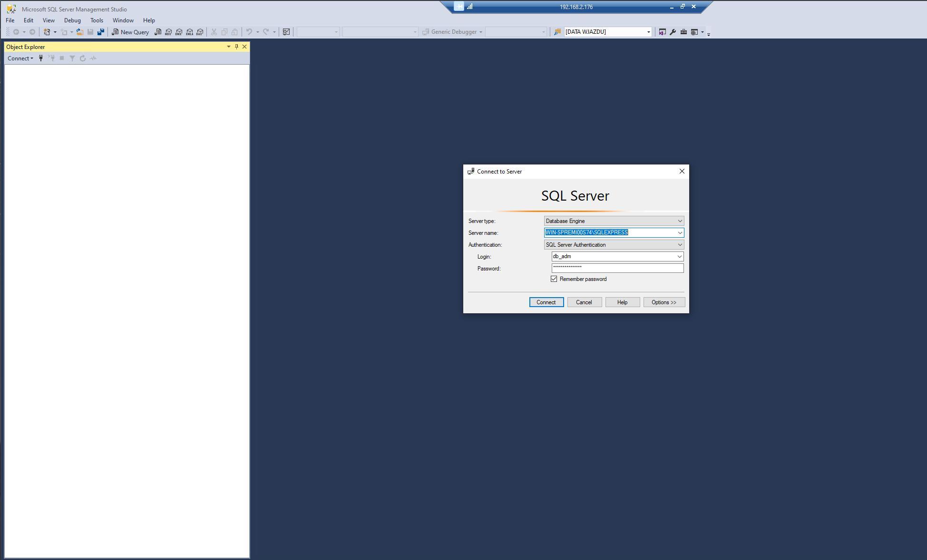This screenshot has height=560, width=927.
Task: Click the DAX query icon
Action: point(200,32)
